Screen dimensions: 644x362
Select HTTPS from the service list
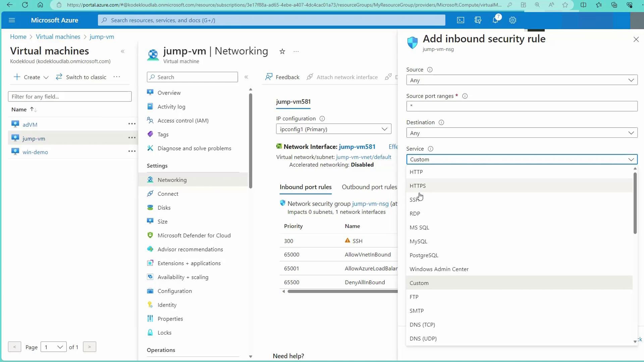pos(418,186)
